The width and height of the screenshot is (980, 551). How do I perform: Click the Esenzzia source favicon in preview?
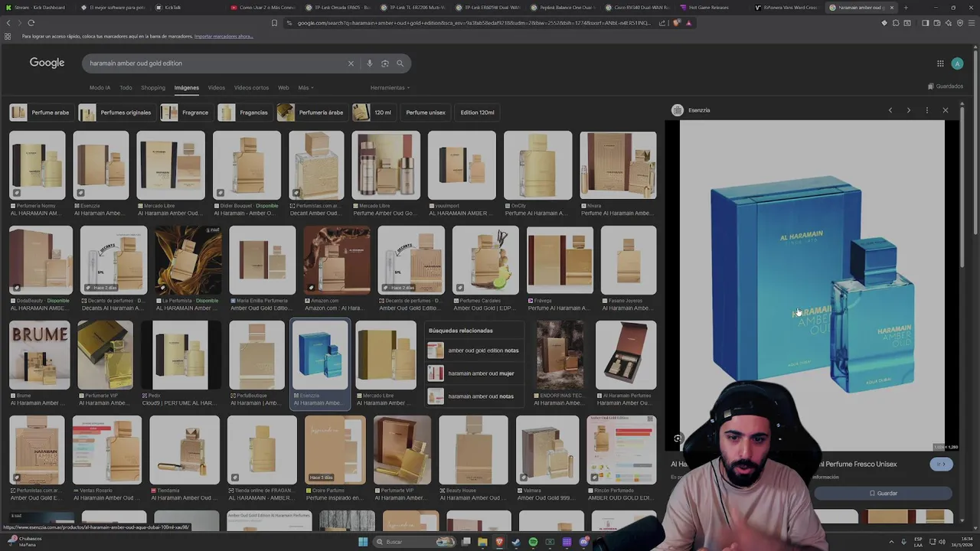(677, 110)
